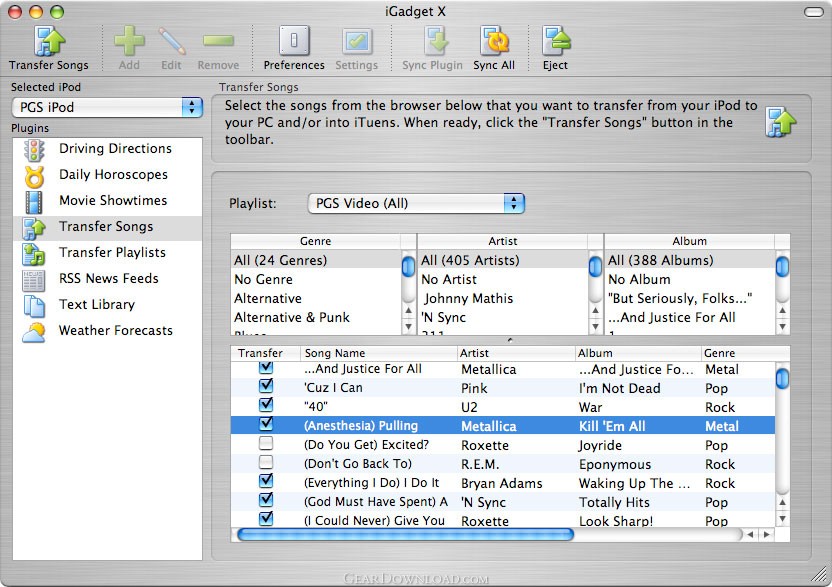Image resolution: width=832 pixels, height=587 pixels.
Task: Click the Album browser scrollbar thumb
Action: [783, 266]
